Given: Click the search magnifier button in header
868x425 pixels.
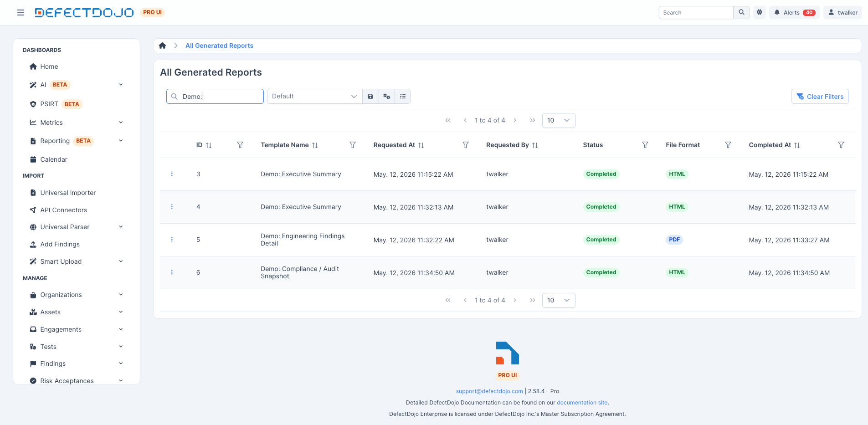Looking at the screenshot, I should tap(741, 12).
